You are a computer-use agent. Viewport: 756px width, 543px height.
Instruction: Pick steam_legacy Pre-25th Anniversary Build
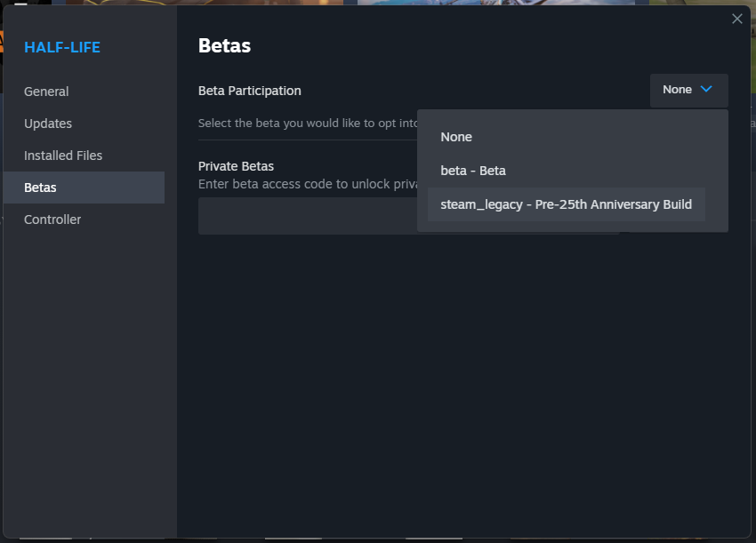(566, 204)
